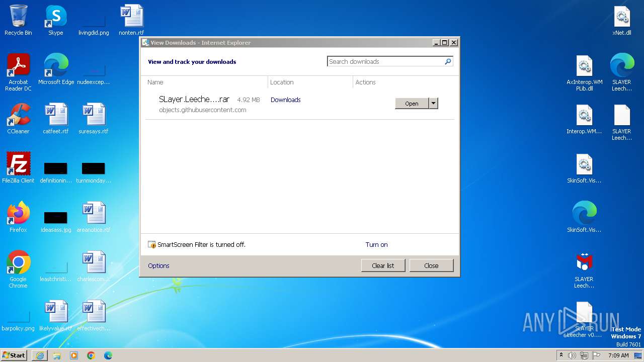Screen dimensions: 644x362
Task: Click the Clear list button
Action: [383, 265]
